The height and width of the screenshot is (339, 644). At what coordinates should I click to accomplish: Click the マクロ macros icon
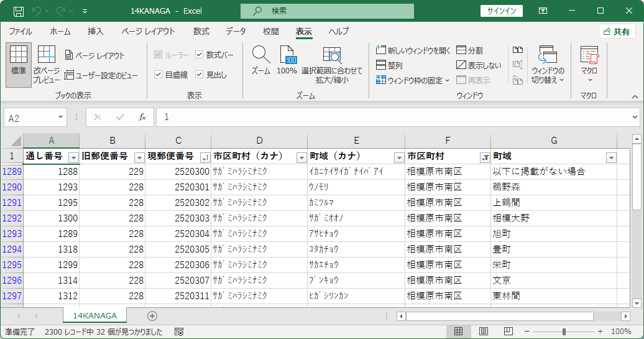coord(589,55)
